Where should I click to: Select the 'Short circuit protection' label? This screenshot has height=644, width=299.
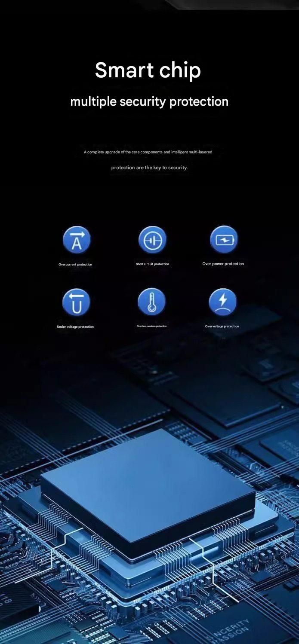pyautogui.click(x=152, y=264)
